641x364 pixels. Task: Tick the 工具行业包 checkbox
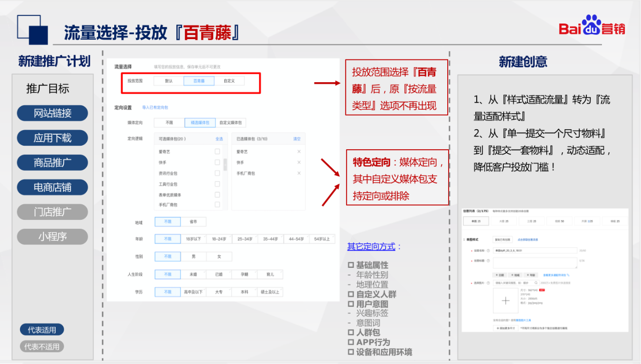[x=217, y=184]
